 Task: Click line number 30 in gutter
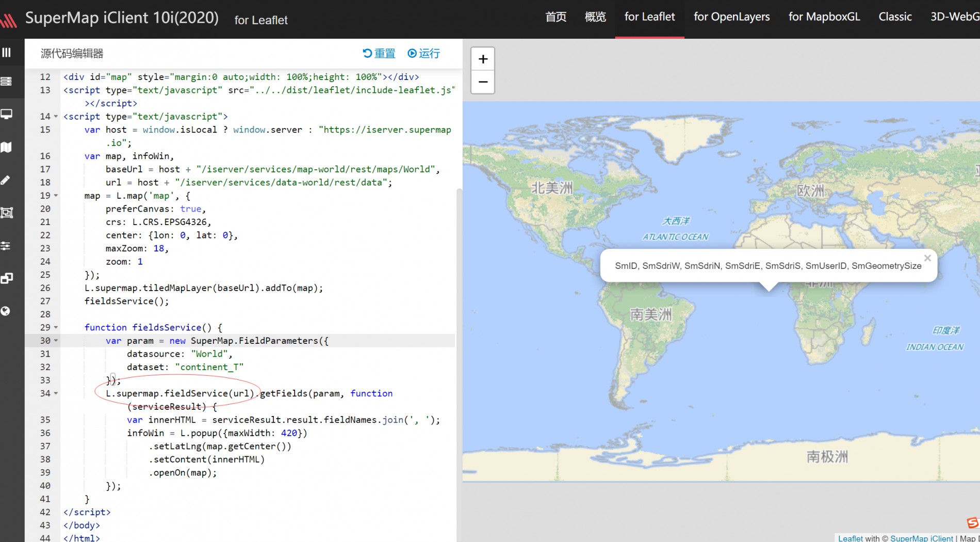tap(45, 341)
